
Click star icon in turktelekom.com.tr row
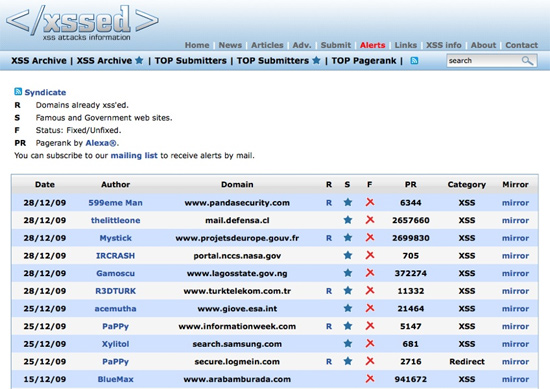point(348,290)
